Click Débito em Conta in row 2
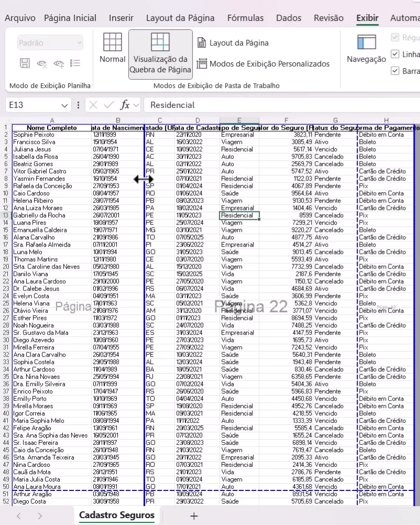The width and height of the screenshot is (420, 525). point(386,135)
